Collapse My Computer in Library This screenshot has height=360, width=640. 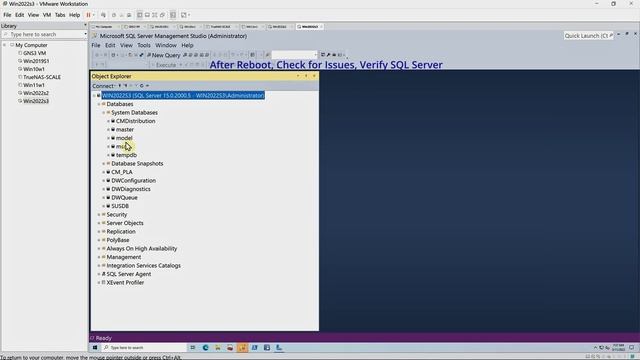tap(5, 45)
